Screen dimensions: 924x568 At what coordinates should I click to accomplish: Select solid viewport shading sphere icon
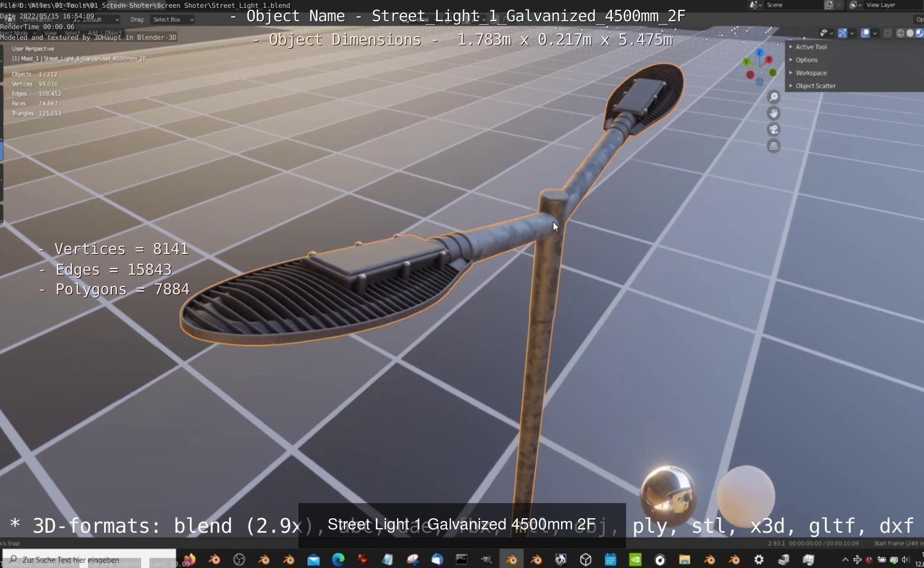pyautogui.click(x=910, y=33)
